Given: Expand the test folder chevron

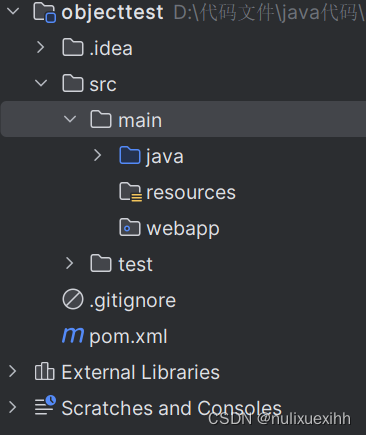Looking at the screenshot, I should pyautogui.click(x=69, y=263).
